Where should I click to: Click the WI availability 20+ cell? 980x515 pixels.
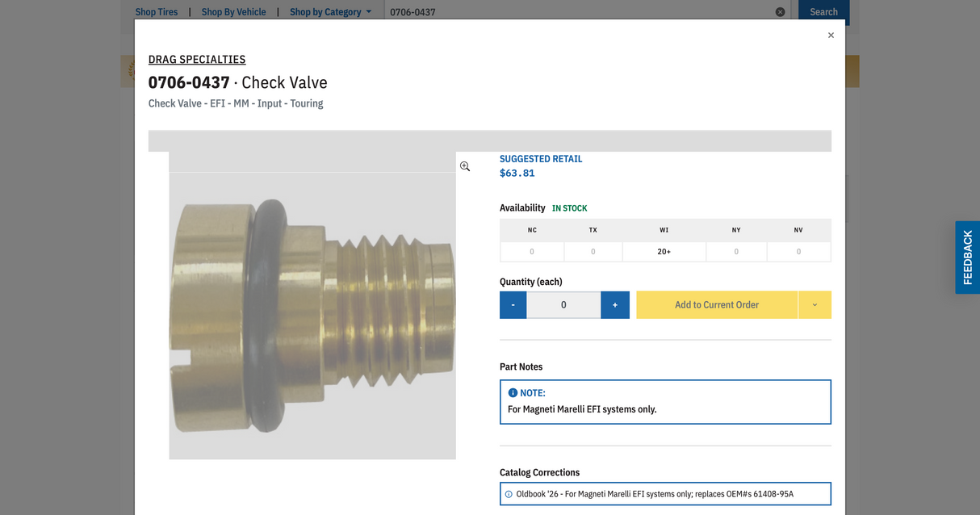point(664,252)
